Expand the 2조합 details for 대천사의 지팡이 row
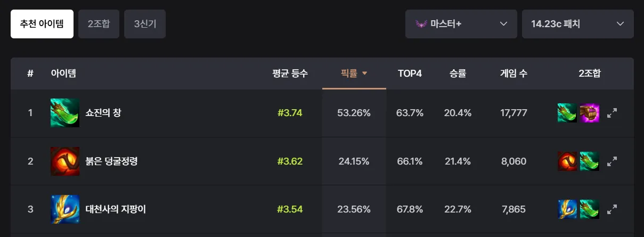 pos(612,209)
